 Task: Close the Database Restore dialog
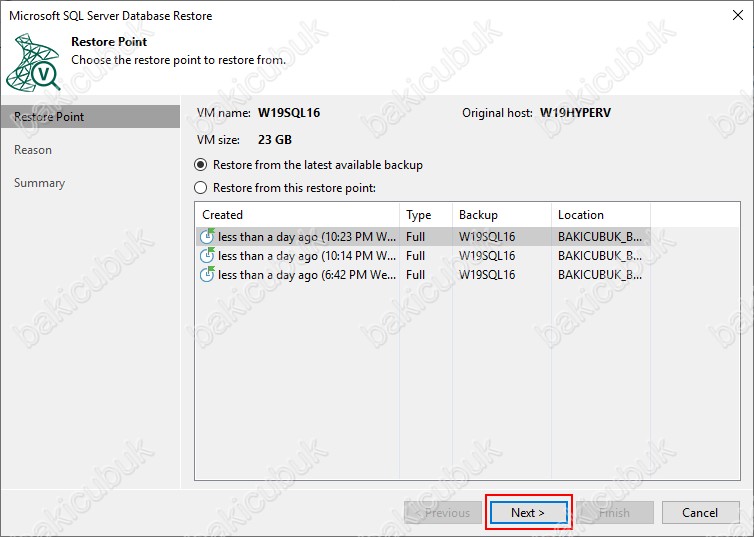pos(738,15)
